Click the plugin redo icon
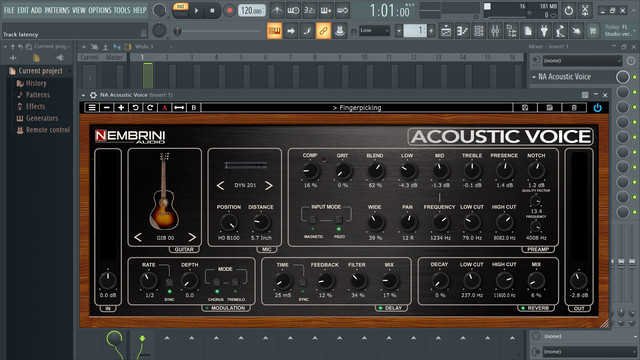This screenshot has width=640, height=360. coord(150,108)
